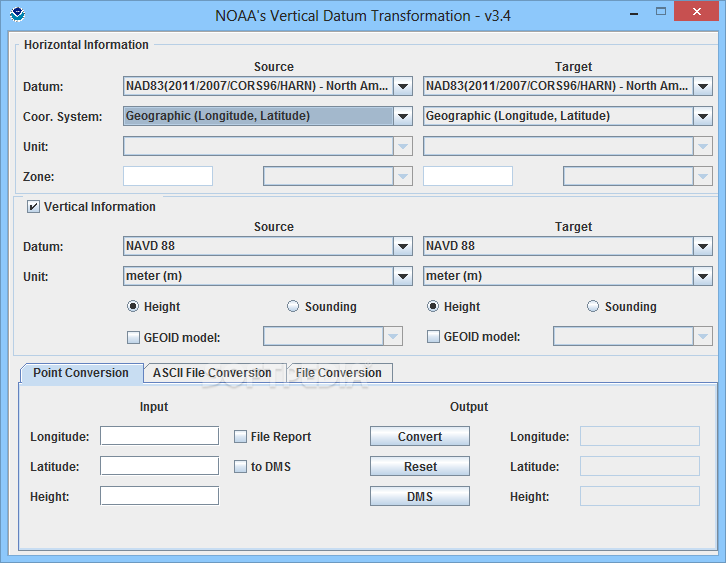Open the Source GEOID model dropdown
This screenshot has height=563, width=726.
coord(333,337)
